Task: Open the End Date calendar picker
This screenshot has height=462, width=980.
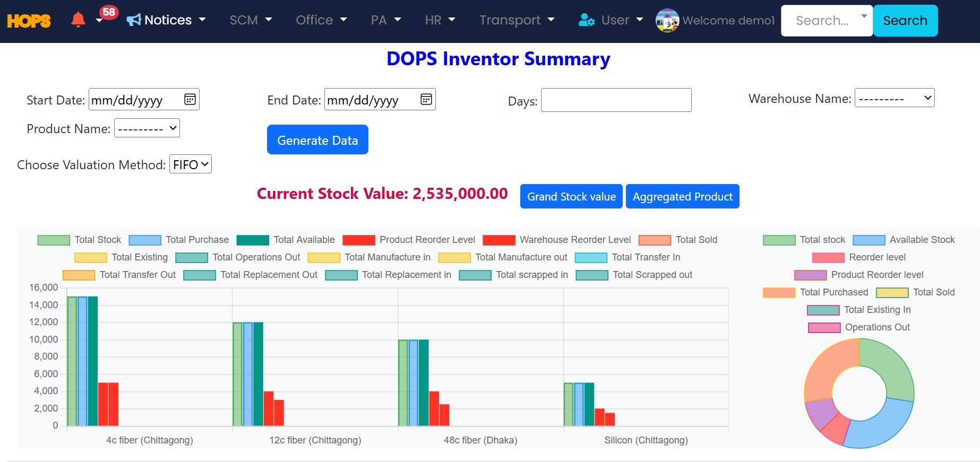Action: 426,99
